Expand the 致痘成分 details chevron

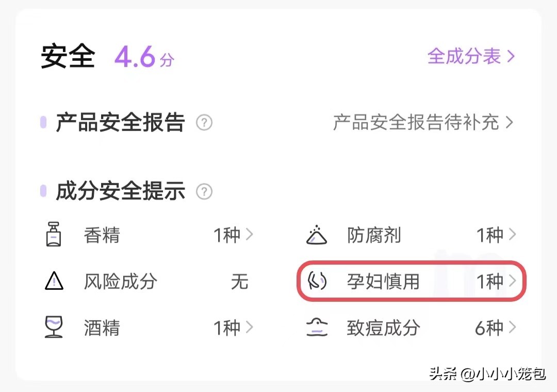(514, 328)
